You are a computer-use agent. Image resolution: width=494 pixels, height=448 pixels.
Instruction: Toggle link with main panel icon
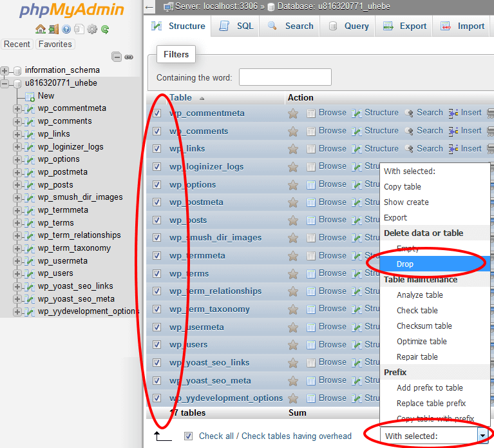129,57
